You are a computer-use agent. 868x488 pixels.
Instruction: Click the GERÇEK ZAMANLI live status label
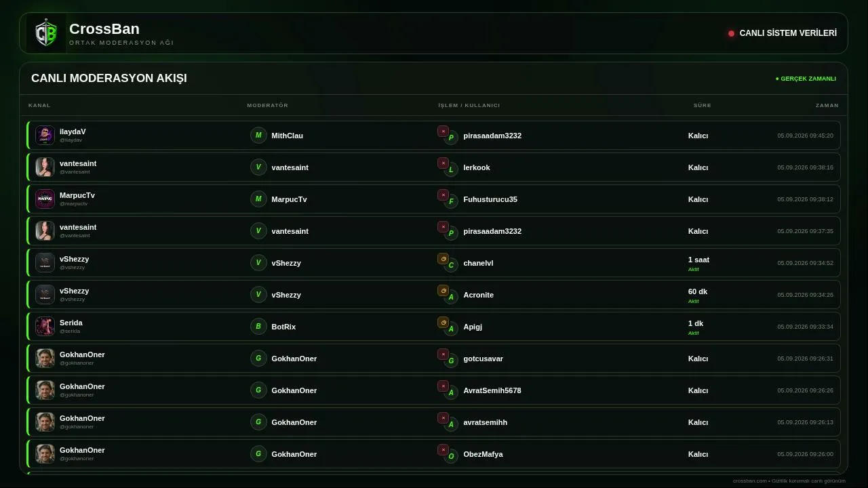tap(806, 79)
